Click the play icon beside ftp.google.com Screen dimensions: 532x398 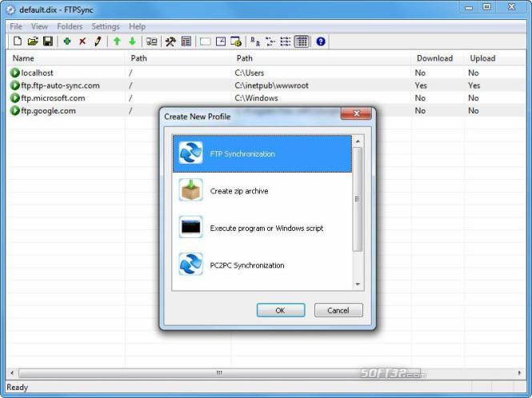pyautogui.click(x=14, y=110)
